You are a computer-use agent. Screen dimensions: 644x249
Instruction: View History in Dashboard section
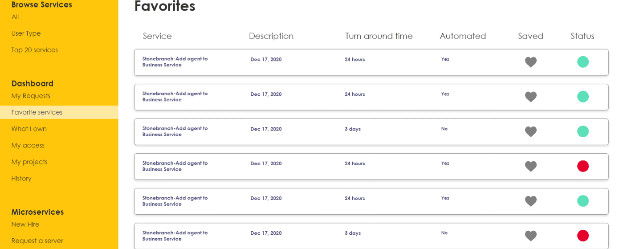(21, 178)
